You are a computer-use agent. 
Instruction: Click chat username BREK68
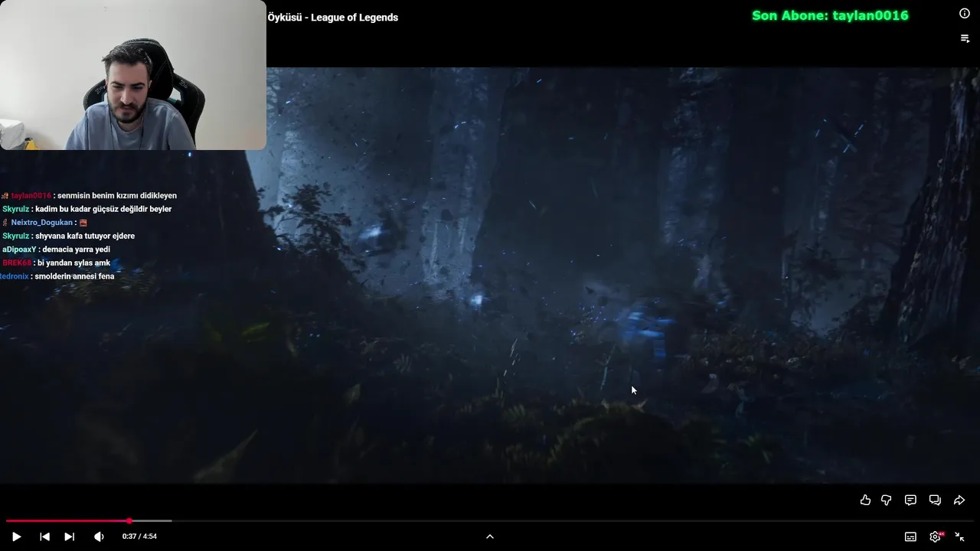(17, 263)
